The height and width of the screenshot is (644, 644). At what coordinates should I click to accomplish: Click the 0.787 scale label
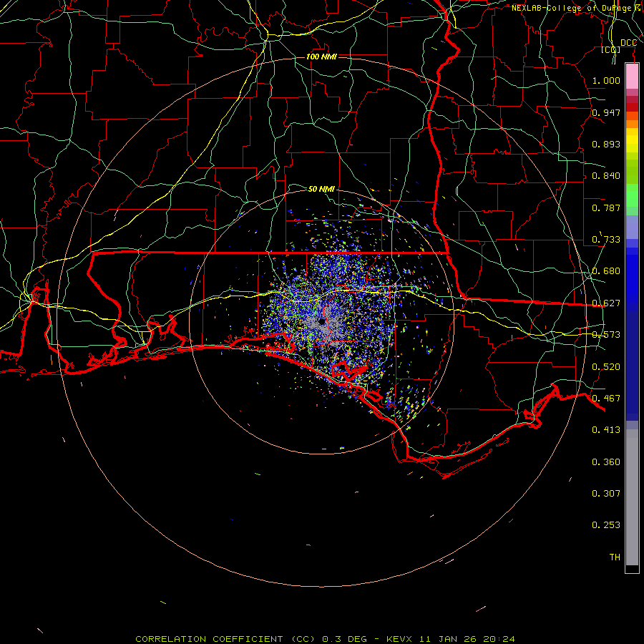point(606,208)
